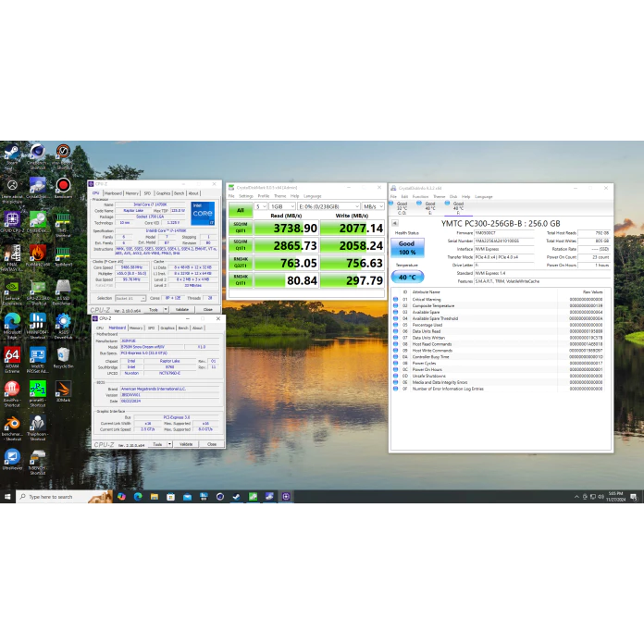This screenshot has width=644, height=644.
Task: Run the RND4K Q32T1 test
Action: click(x=241, y=263)
